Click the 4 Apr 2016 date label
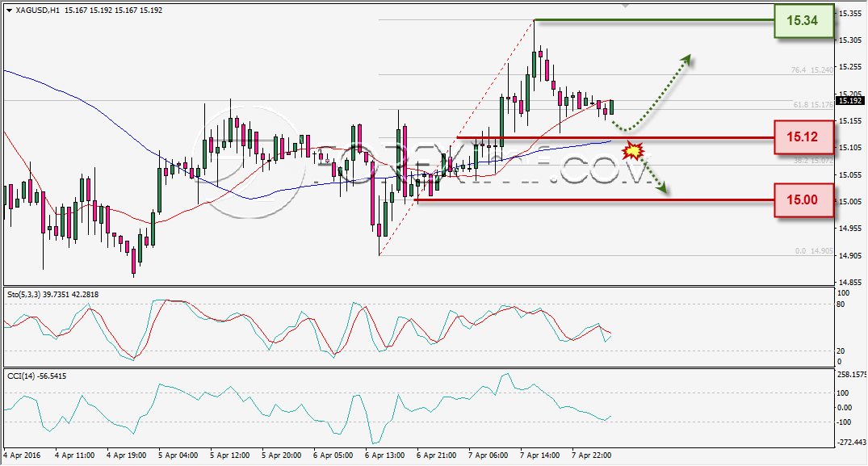The image size is (868, 466). click(22, 456)
